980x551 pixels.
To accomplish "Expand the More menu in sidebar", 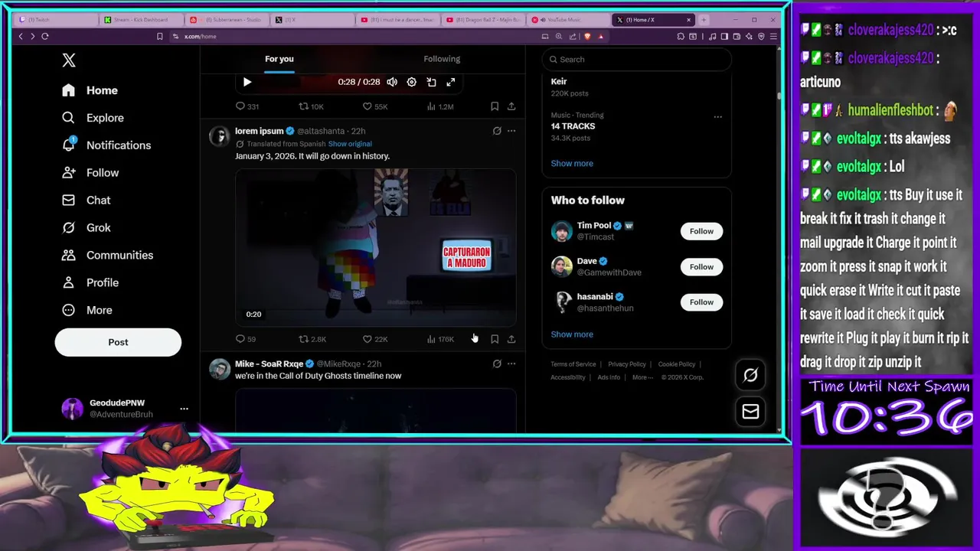I will point(87,311).
